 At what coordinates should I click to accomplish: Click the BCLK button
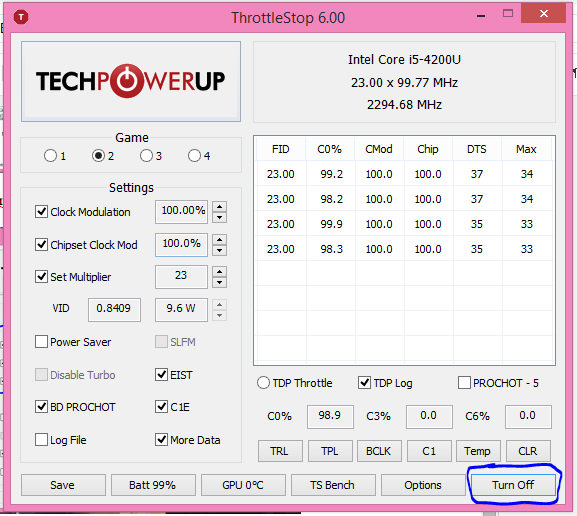(x=379, y=451)
